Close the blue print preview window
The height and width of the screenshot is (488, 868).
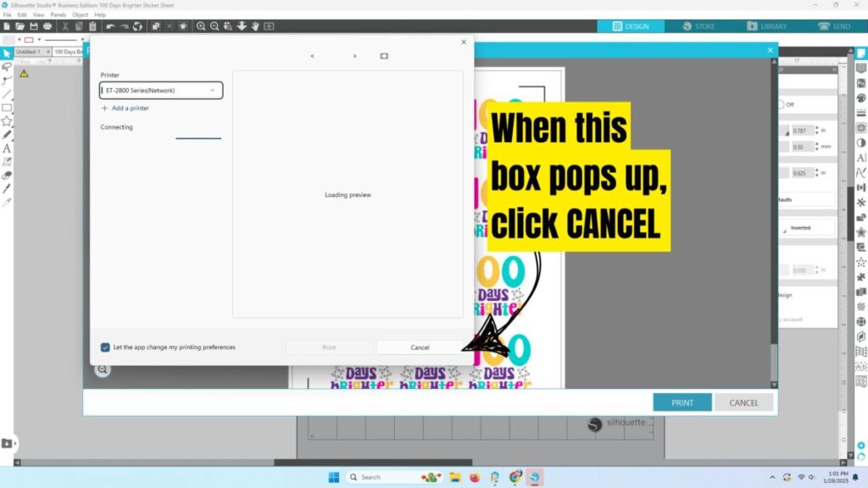pyautogui.click(x=770, y=50)
